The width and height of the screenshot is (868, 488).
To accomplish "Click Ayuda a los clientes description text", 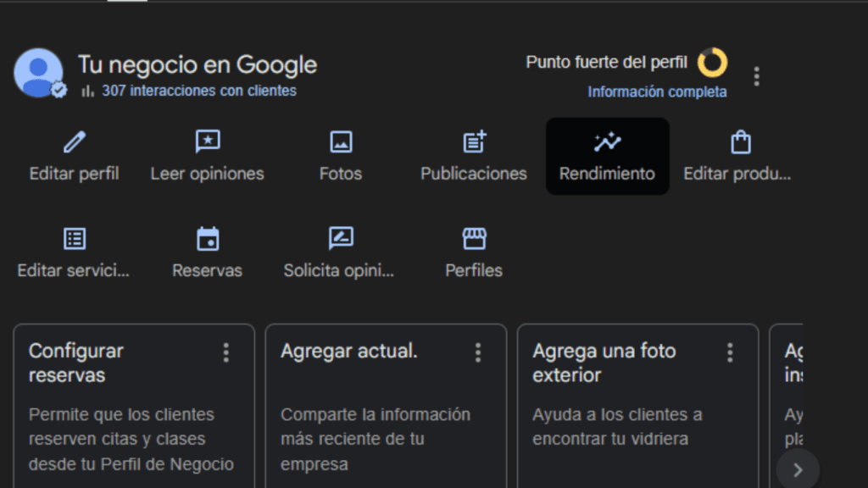I will click(617, 427).
